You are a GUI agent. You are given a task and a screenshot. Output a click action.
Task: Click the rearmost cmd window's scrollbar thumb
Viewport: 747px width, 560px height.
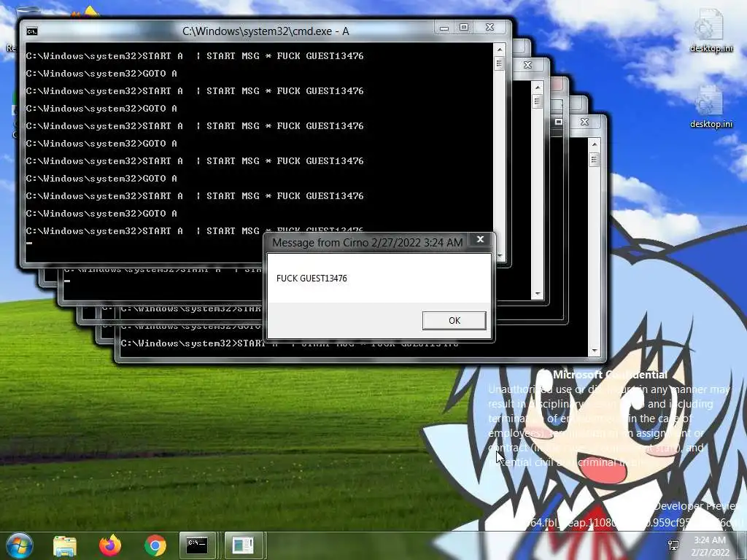point(594,159)
